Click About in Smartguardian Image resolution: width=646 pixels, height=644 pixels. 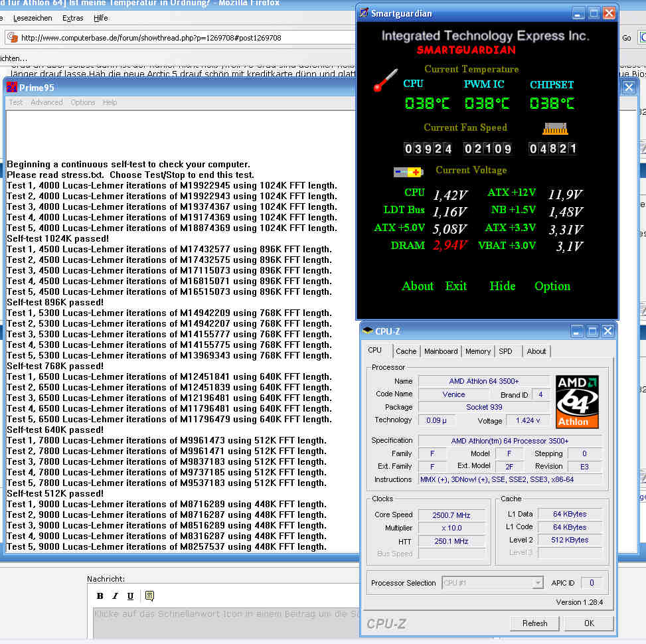(x=418, y=286)
